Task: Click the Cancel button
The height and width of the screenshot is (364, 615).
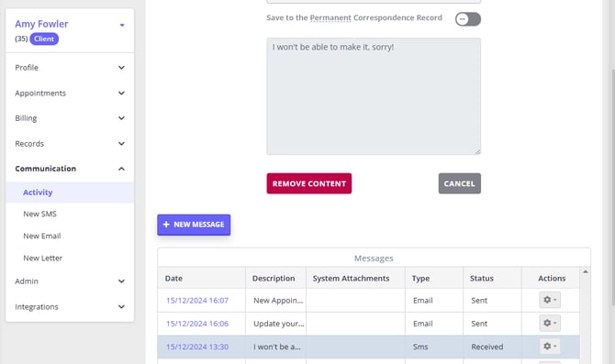Action: point(460,183)
